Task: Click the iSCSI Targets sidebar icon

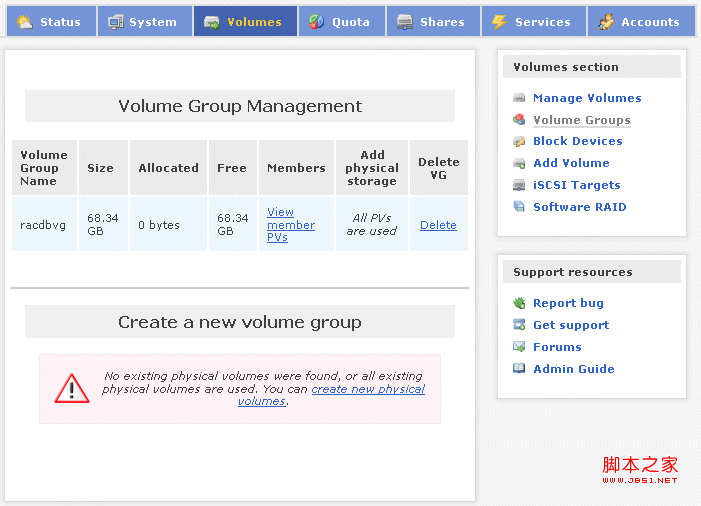Action: tap(519, 185)
